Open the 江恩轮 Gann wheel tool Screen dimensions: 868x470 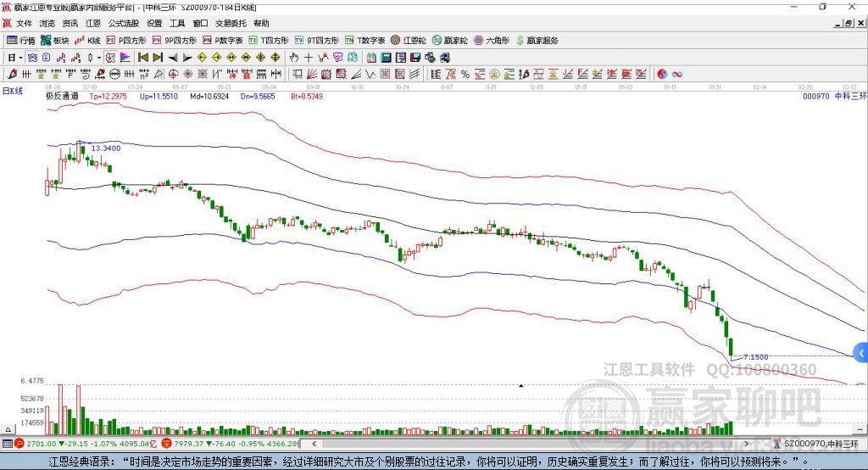point(409,40)
